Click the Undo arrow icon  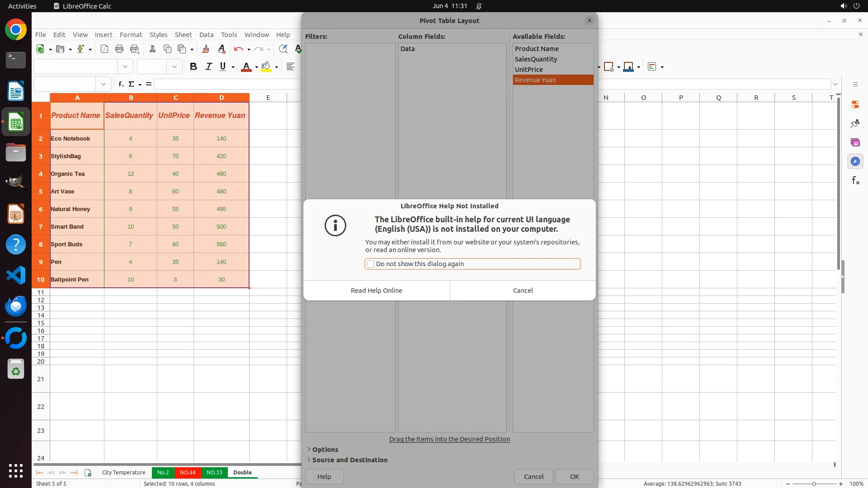tap(238, 49)
